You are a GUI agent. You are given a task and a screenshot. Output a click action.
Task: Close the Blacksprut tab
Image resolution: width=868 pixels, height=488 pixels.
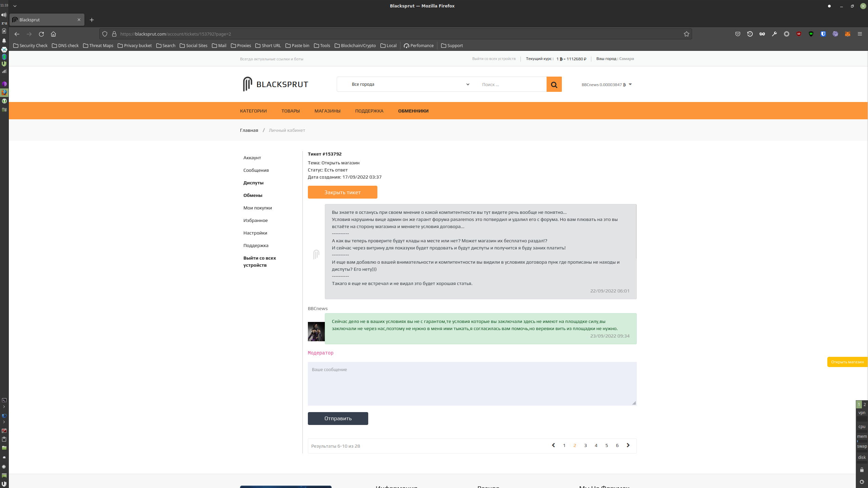coord(79,20)
